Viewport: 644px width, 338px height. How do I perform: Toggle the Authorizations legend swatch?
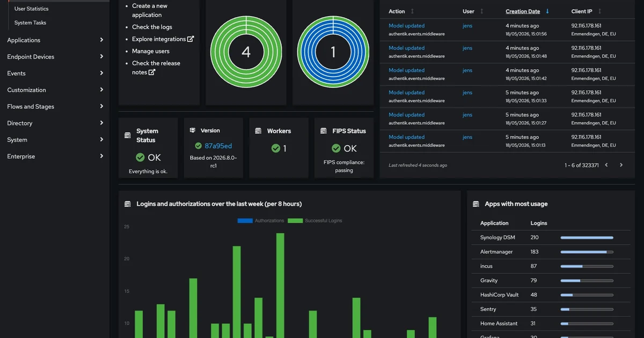click(245, 221)
